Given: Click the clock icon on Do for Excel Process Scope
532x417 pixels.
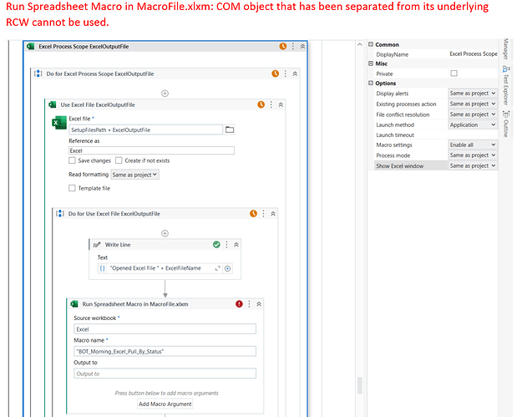Looking at the screenshot, I should click(x=275, y=74).
